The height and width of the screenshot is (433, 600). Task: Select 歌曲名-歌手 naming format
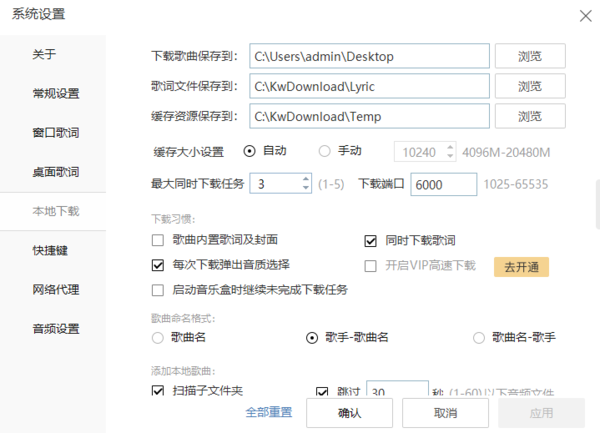479,338
